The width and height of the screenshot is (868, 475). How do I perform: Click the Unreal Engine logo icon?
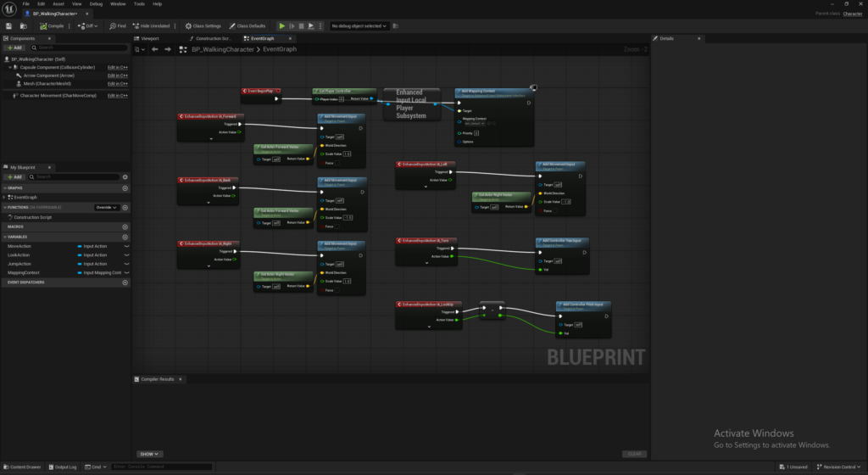click(x=9, y=9)
